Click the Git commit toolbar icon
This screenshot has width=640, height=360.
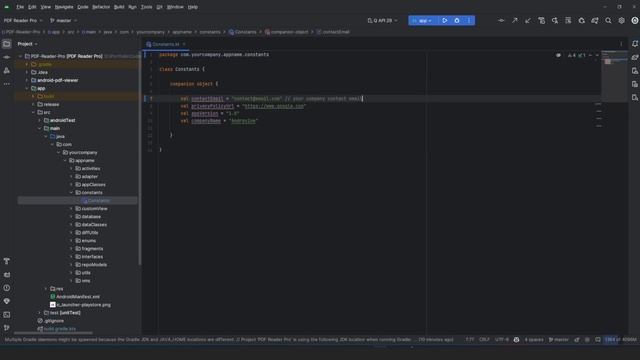501,20
